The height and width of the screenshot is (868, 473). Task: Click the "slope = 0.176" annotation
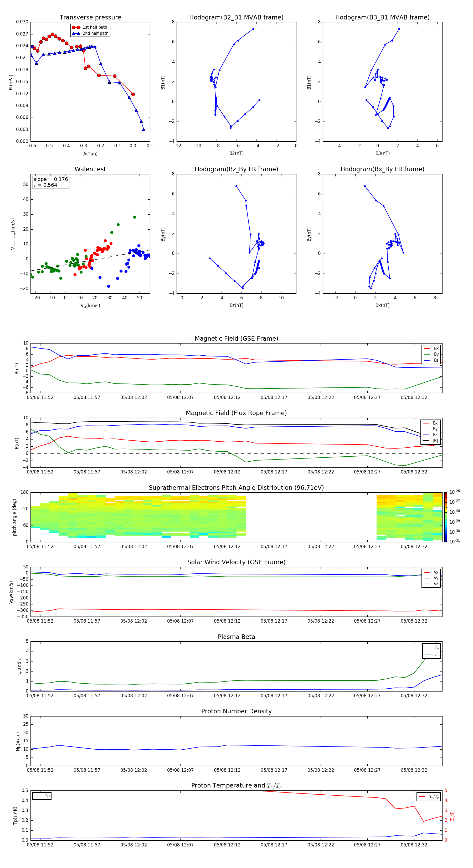point(51,179)
